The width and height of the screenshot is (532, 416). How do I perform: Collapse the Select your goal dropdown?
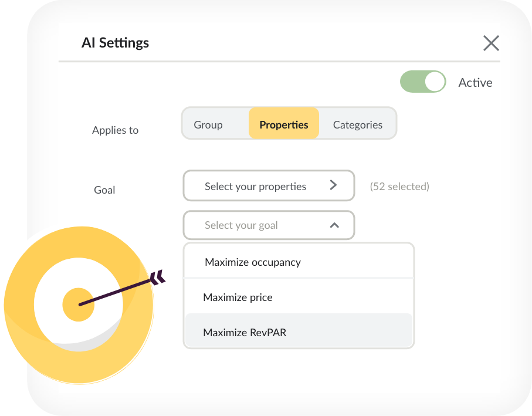pos(269,225)
